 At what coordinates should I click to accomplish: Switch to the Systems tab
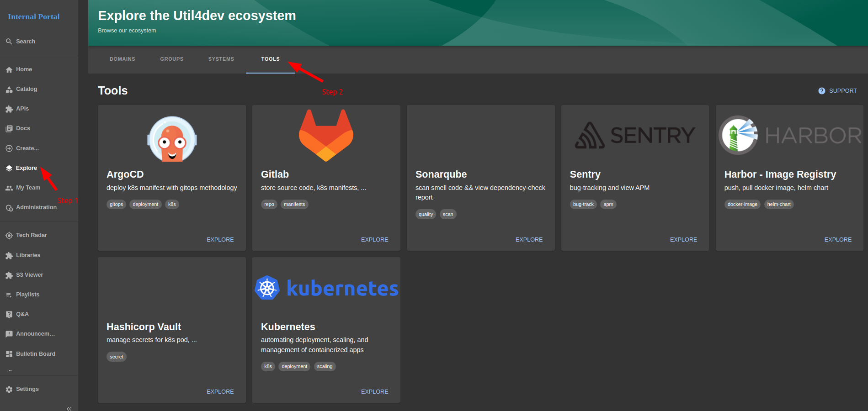coord(221,59)
